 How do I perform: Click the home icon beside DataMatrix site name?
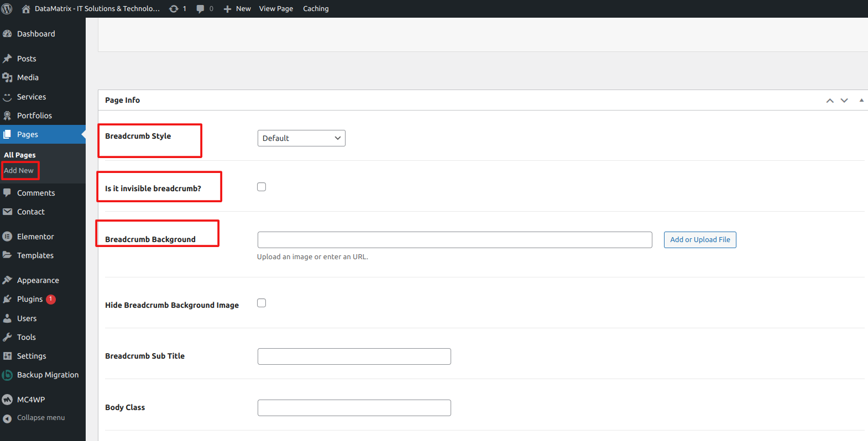[x=25, y=9]
